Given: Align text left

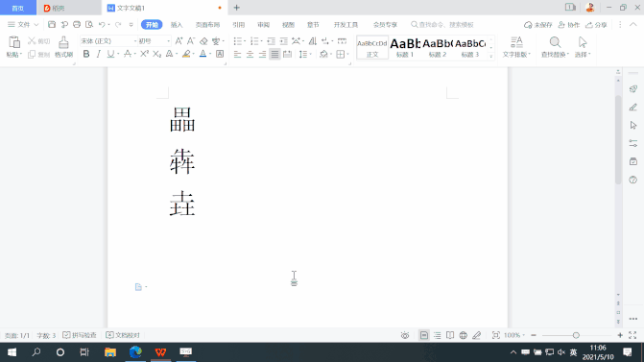Looking at the screenshot, I should tap(237, 54).
